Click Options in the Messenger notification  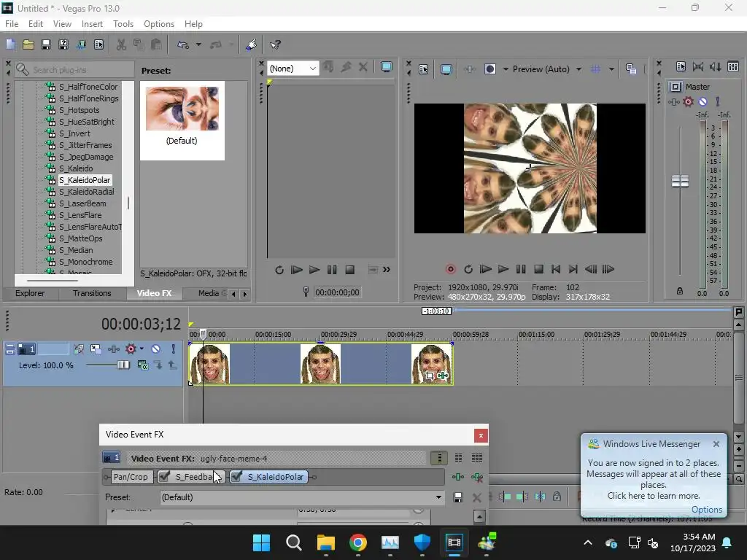pyautogui.click(x=706, y=510)
